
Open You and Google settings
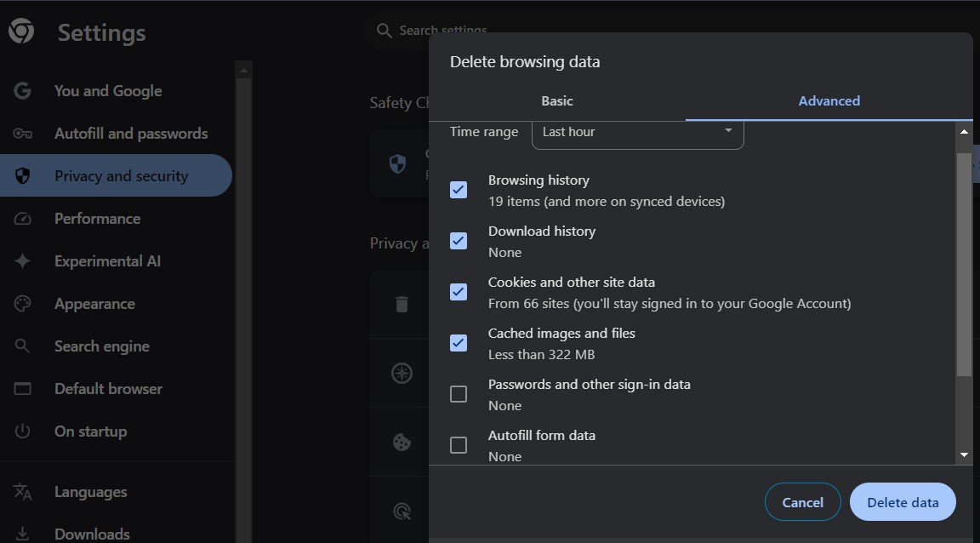point(117,91)
